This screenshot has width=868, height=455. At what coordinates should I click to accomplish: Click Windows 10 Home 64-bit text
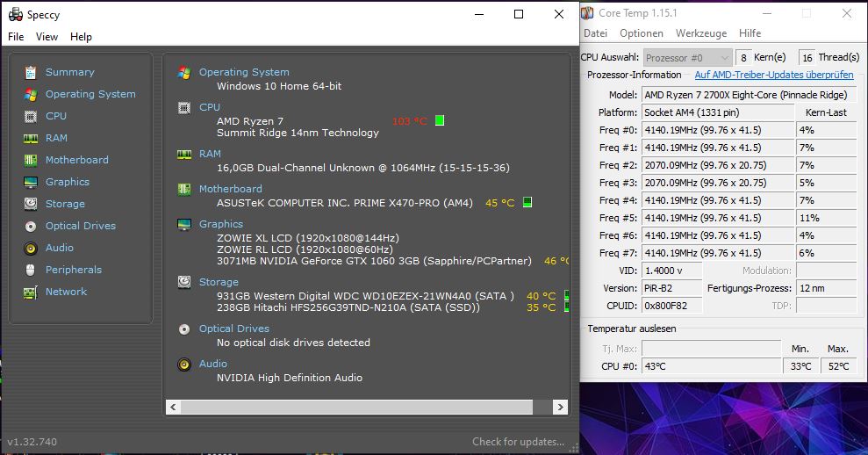pos(279,86)
